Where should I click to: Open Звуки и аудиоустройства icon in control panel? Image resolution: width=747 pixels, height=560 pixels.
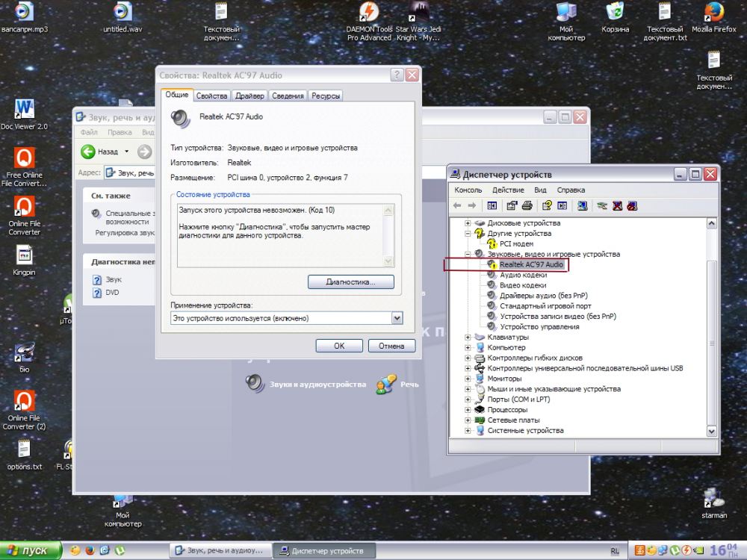tap(306, 384)
